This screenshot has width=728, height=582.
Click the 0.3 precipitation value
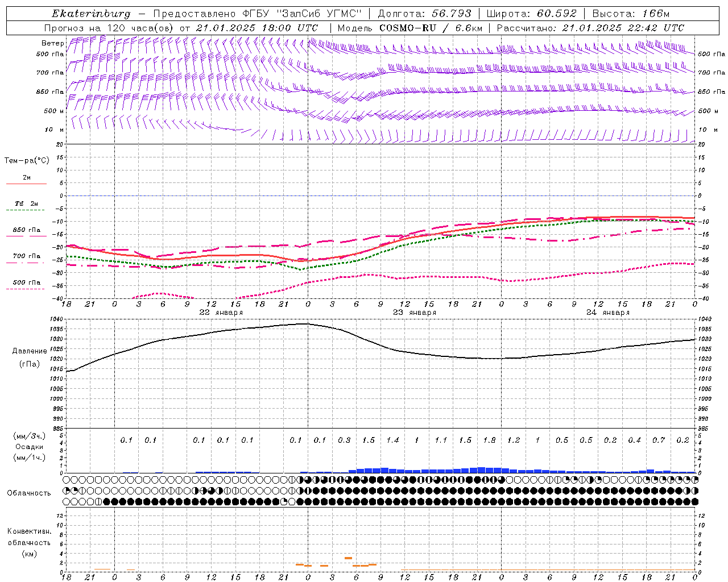coord(344,440)
